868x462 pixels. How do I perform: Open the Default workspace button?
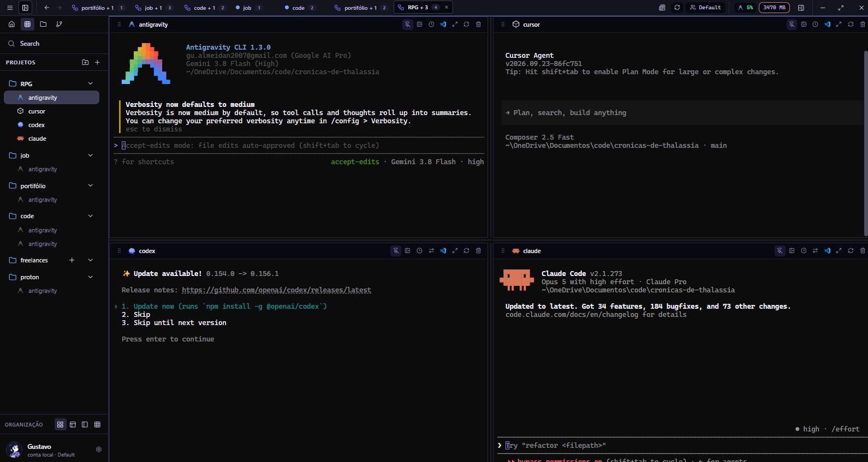705,8
